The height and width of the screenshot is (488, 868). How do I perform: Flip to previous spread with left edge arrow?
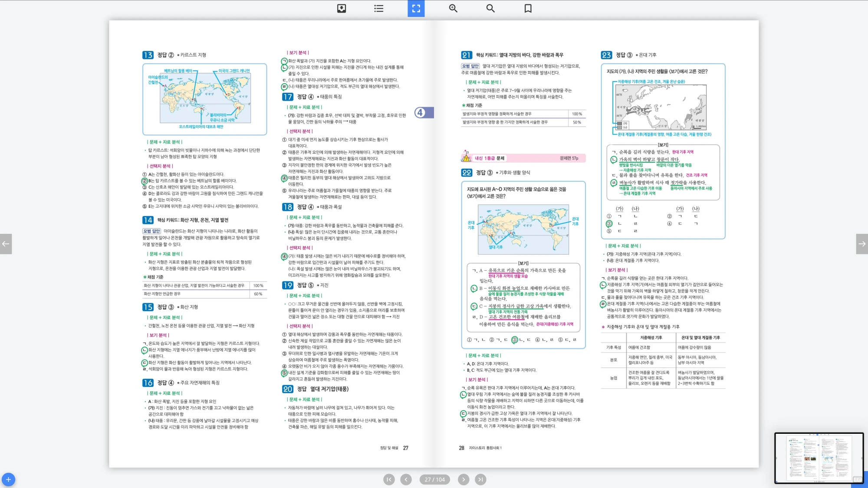(6, 244)
